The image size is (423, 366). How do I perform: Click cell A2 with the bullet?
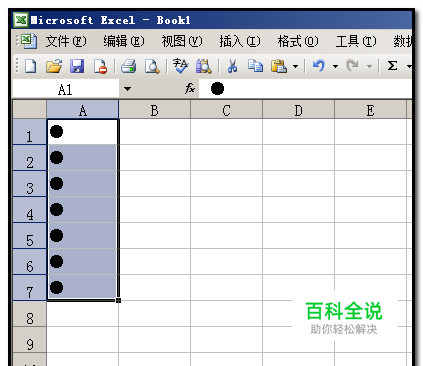point(83,158)
